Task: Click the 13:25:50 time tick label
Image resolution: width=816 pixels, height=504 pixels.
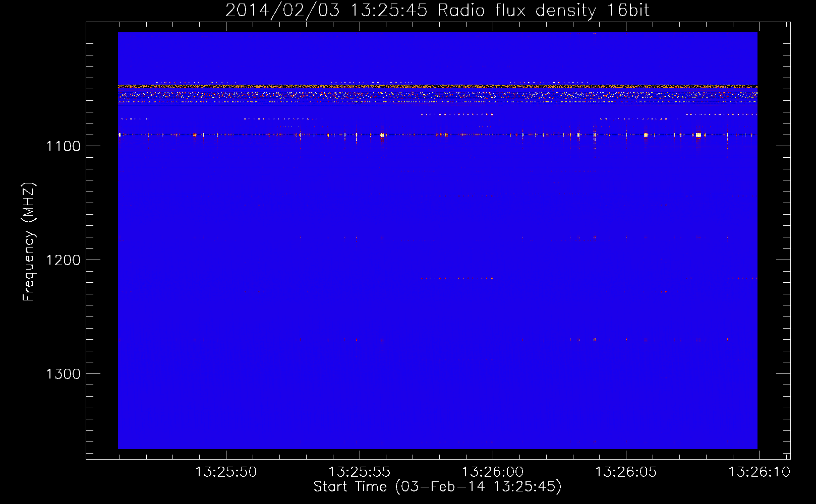Action: click(226, 472)
